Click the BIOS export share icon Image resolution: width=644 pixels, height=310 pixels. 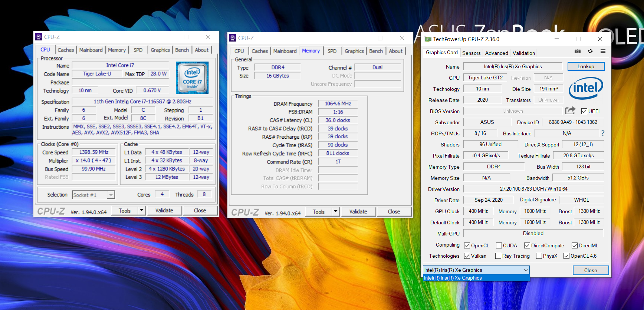coord(570,111)
